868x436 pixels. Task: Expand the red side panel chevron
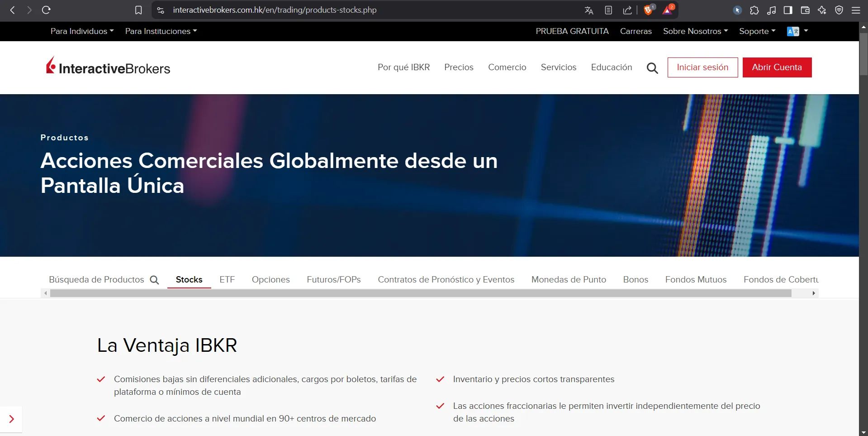(x=11, y=419)
